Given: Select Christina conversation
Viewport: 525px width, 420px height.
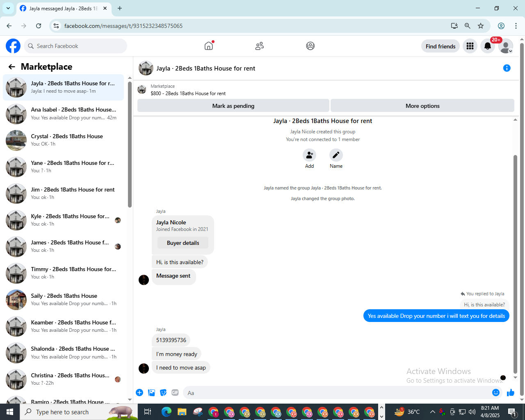Looking at the screenshot, I should pos(63,379).
